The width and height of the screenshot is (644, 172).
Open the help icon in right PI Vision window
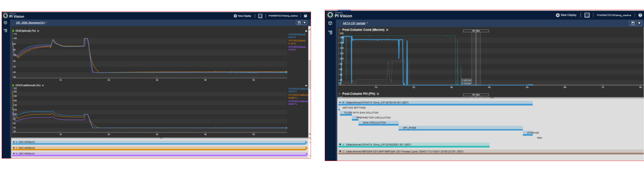coord(640,15)
